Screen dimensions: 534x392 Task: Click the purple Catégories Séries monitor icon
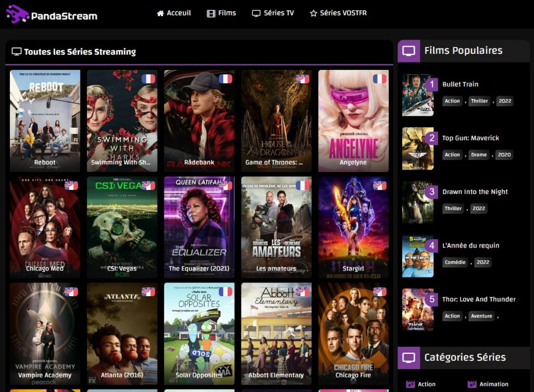coord(409,358)
